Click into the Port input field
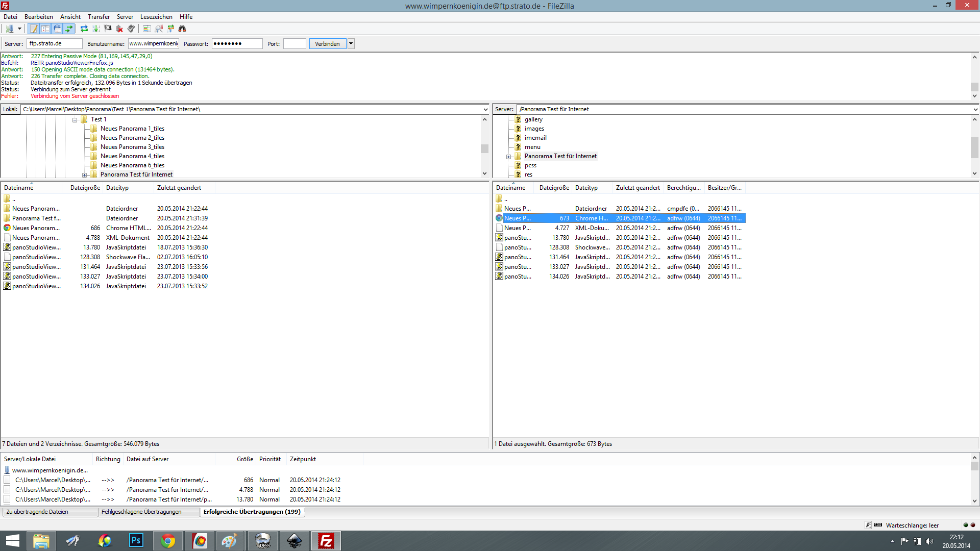Image resolution: width=980 pixels, height=551 pixels. coord(295,44)
